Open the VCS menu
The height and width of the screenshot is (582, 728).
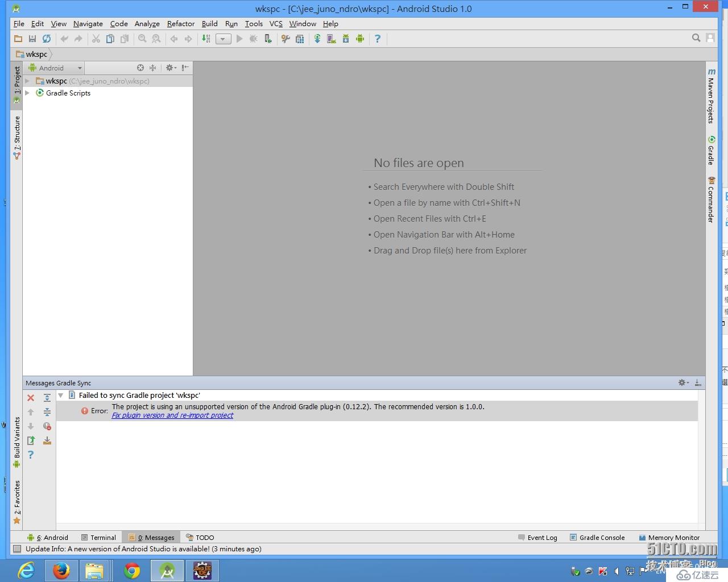pos(276,24)
